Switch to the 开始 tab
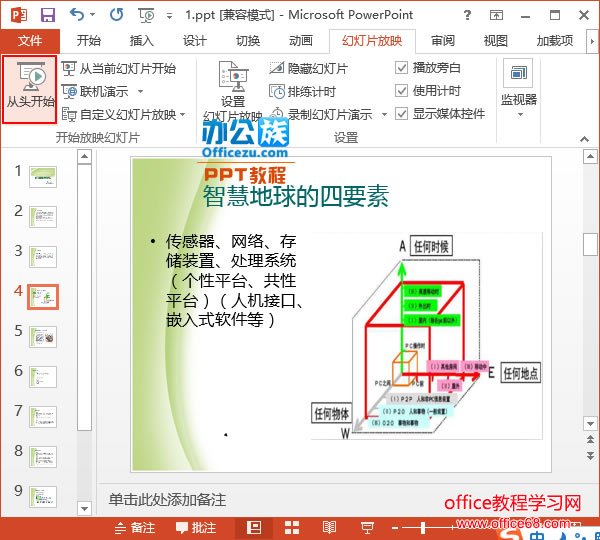 (88, 41)
